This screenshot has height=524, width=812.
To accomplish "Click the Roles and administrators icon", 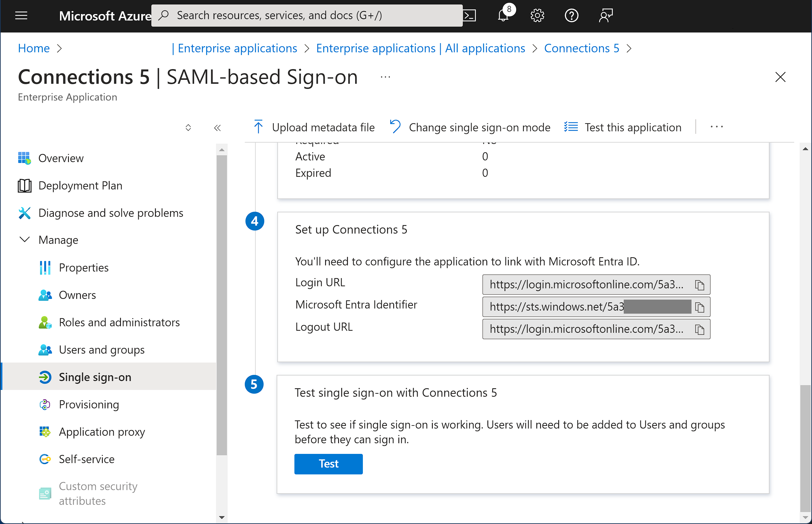I will (45, 322).
